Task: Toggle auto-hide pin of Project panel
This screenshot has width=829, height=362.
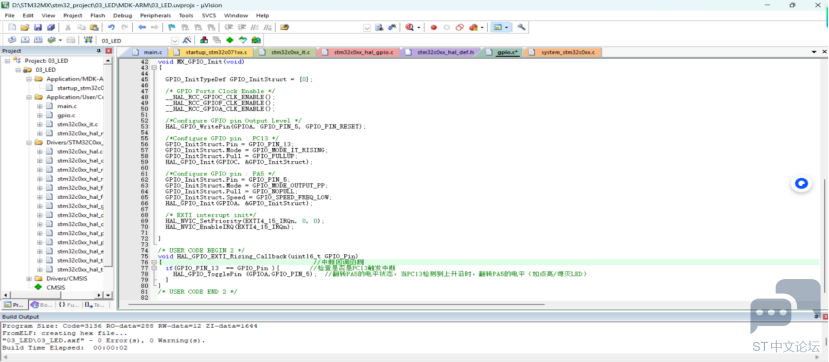Action: [x=98, y=51]
